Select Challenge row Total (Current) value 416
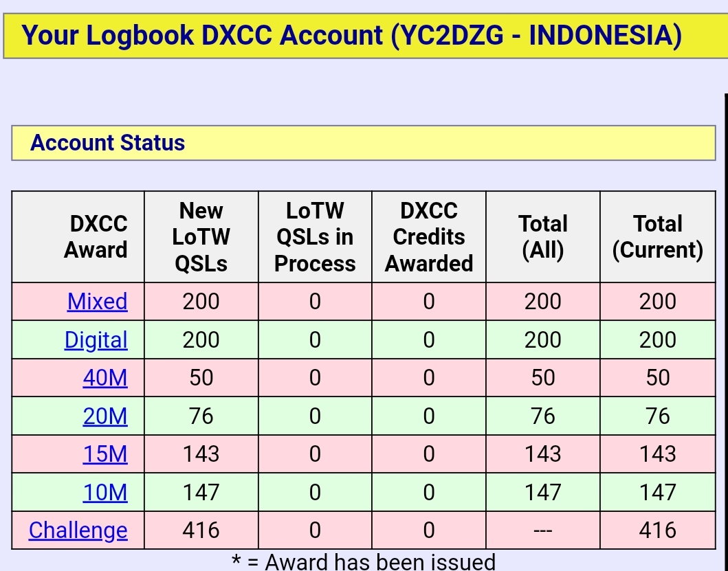Screen dimensions: 728x571 click(x=657, y=530)
